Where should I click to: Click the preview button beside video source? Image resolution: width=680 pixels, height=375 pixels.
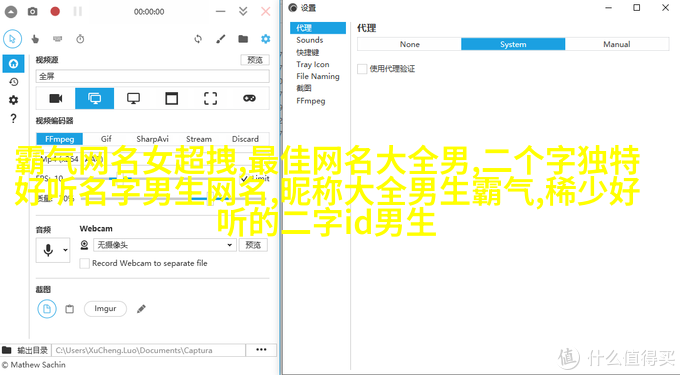click(255, 60)
